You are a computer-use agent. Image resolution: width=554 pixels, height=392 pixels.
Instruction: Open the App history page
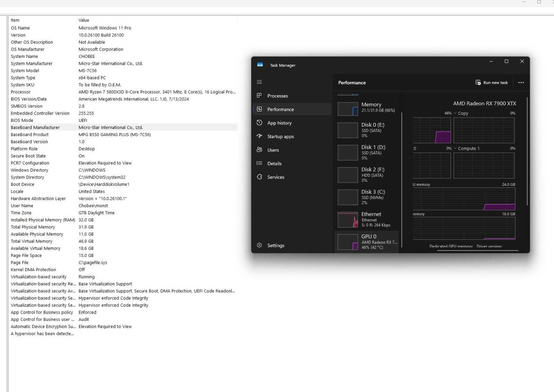click(x=292, y=123)
